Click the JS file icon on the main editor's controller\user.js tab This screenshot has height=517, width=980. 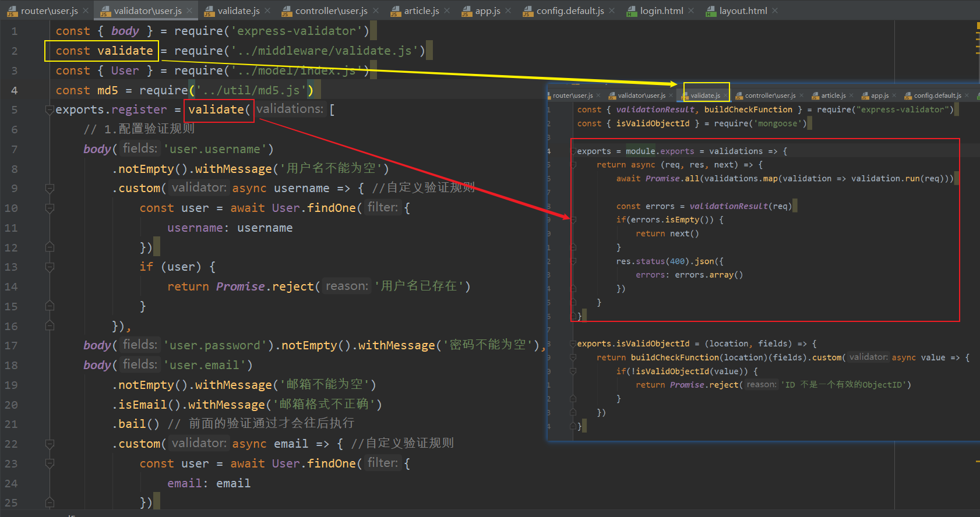coord(286,11)
